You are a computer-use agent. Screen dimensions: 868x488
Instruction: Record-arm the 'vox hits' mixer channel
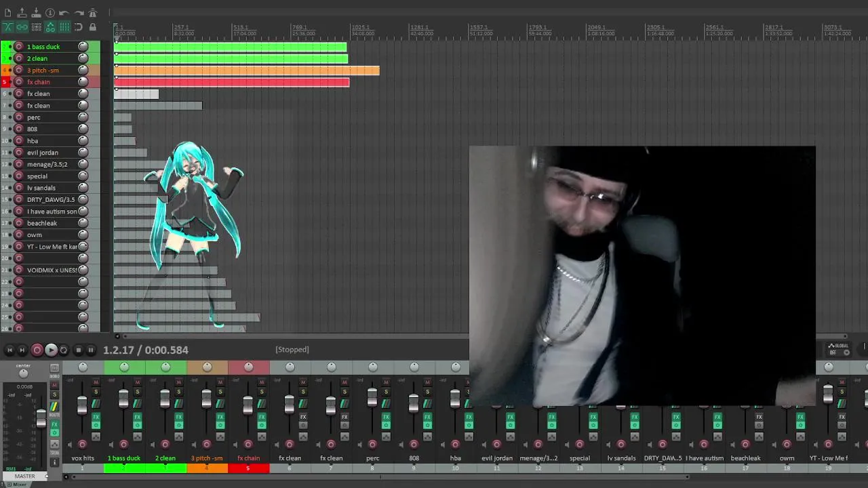(82, 445)
